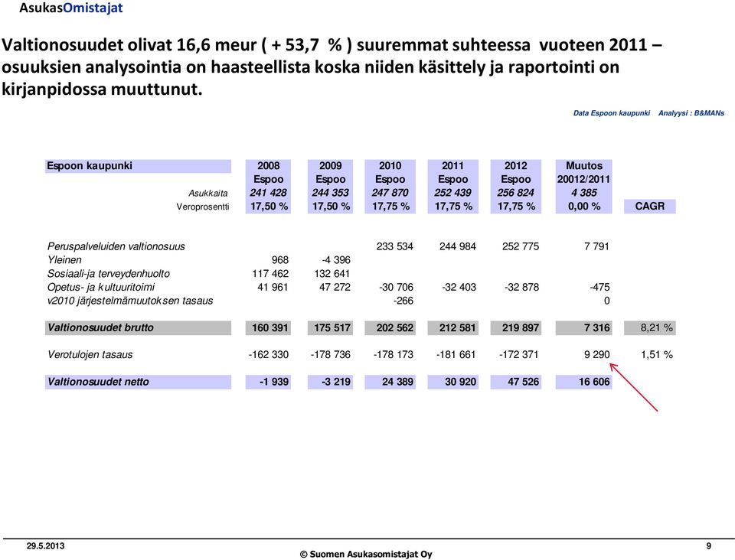The image size is (735, 560).
Task: Click the -4 396 value
Action: pyautogui.click(x=336, y=260)
